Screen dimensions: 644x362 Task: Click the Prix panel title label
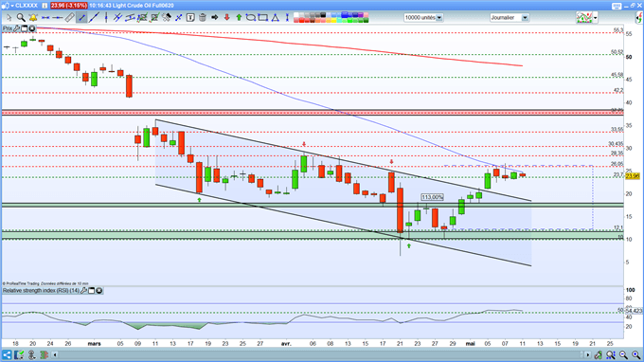click(x=8, y=28)
